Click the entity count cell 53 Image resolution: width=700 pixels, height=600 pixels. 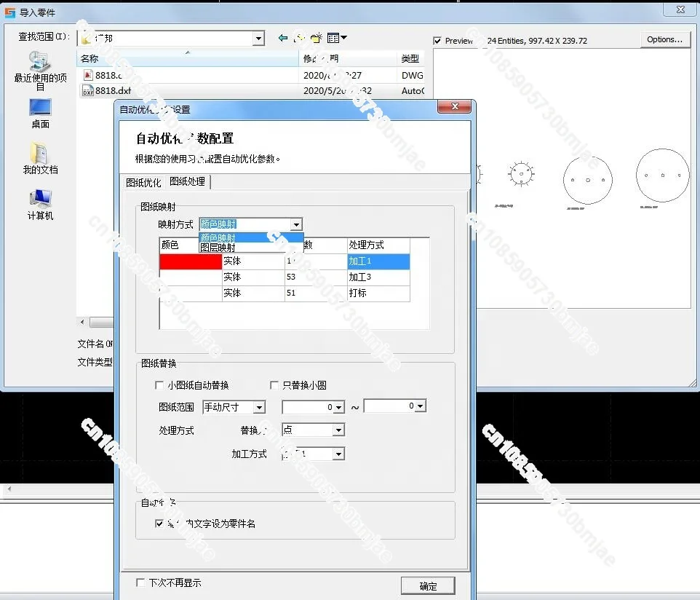coord(316,277)
